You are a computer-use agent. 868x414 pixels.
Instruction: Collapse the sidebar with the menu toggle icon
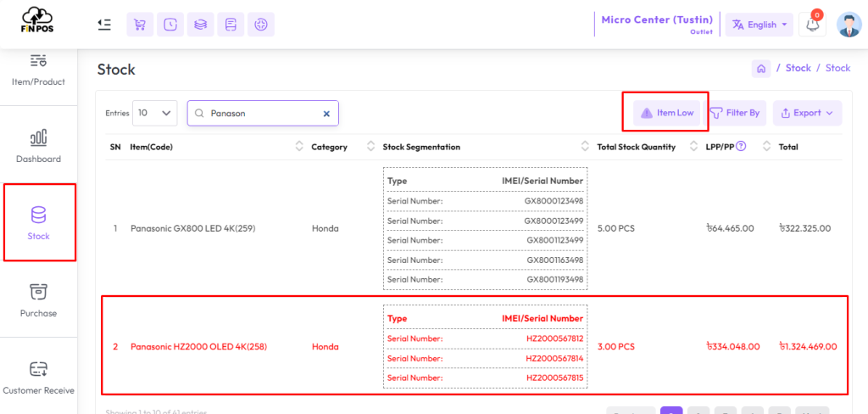click(x=104, y=25)
